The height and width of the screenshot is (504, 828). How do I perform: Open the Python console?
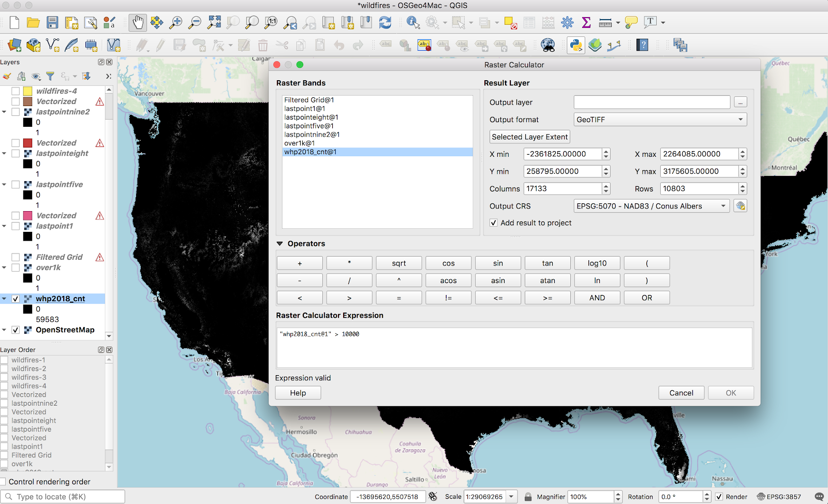(576, 46)
